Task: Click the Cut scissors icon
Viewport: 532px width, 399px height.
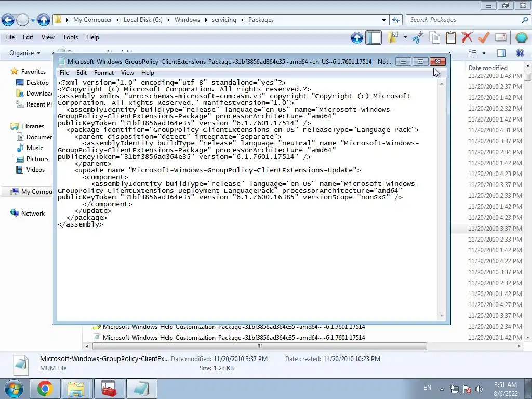Action: (418, 37)
